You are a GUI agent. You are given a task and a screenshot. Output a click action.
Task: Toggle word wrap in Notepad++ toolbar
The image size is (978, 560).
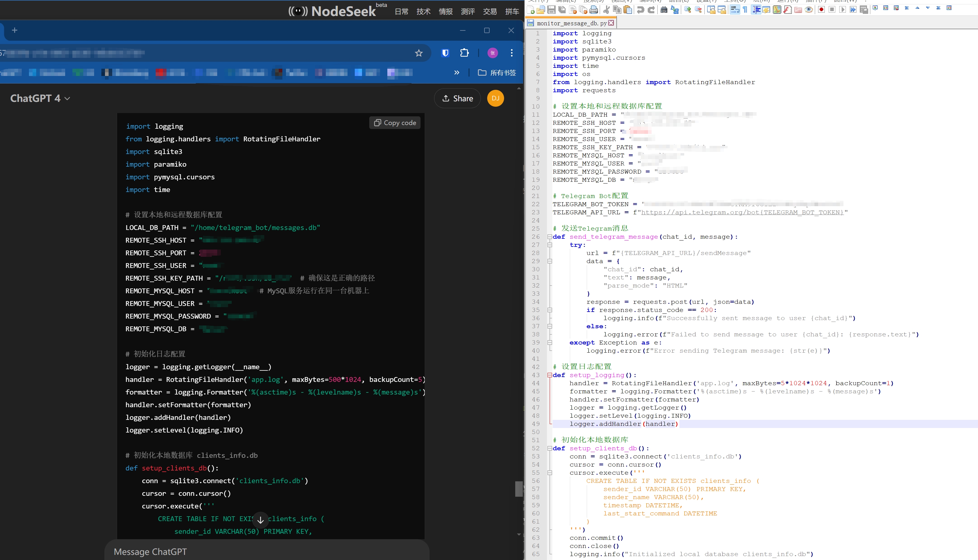pyautogui.click(x=735, y=10)
